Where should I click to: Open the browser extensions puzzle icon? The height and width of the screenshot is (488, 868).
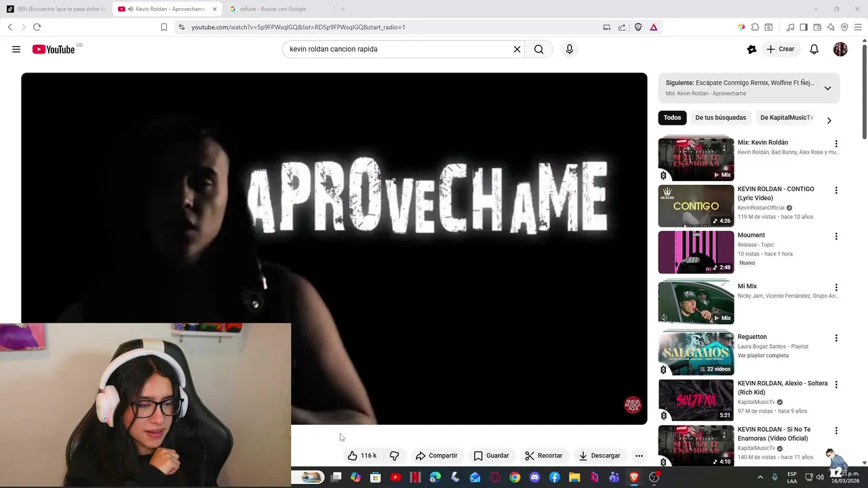pos(755,27)
